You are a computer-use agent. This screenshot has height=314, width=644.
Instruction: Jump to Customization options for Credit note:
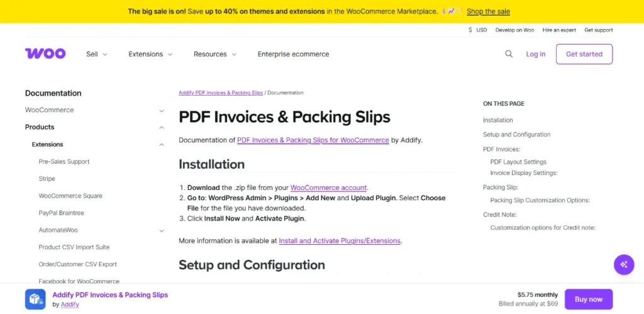(x=543, y=227)
